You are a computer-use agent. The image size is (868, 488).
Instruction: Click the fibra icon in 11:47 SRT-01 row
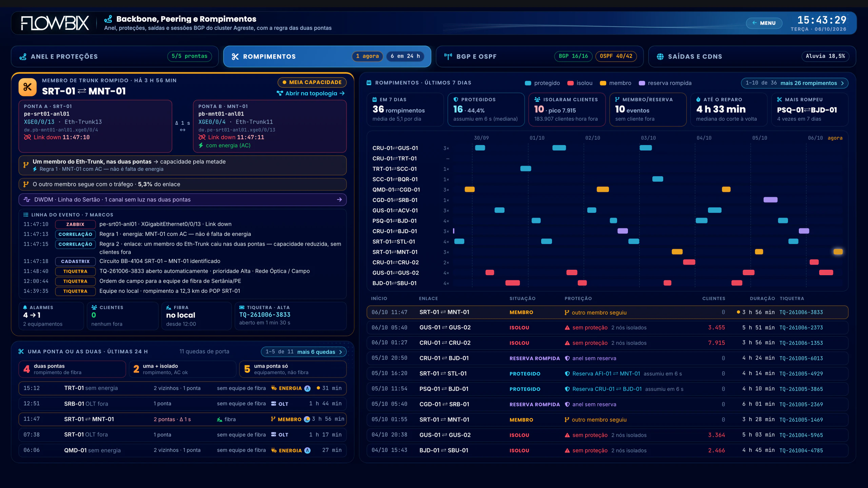coord(220,420)
